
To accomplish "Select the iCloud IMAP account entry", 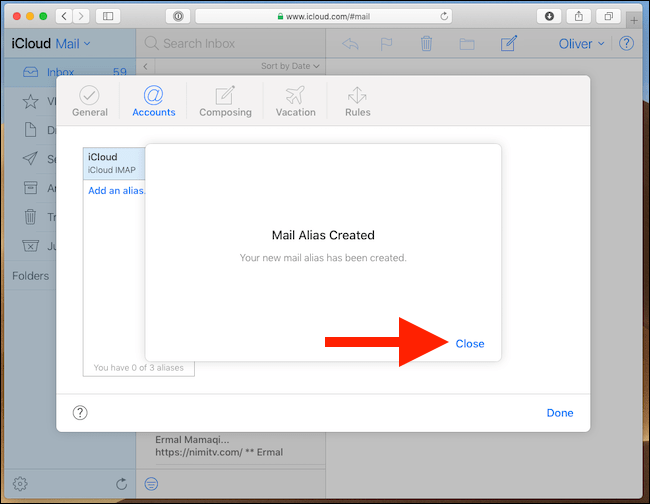I will 114,163.
